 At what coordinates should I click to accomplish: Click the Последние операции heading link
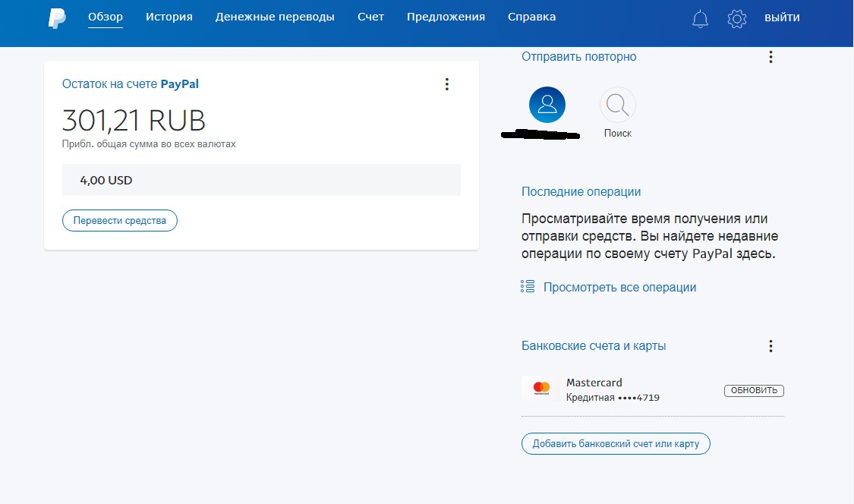click(x=581, y=192)
